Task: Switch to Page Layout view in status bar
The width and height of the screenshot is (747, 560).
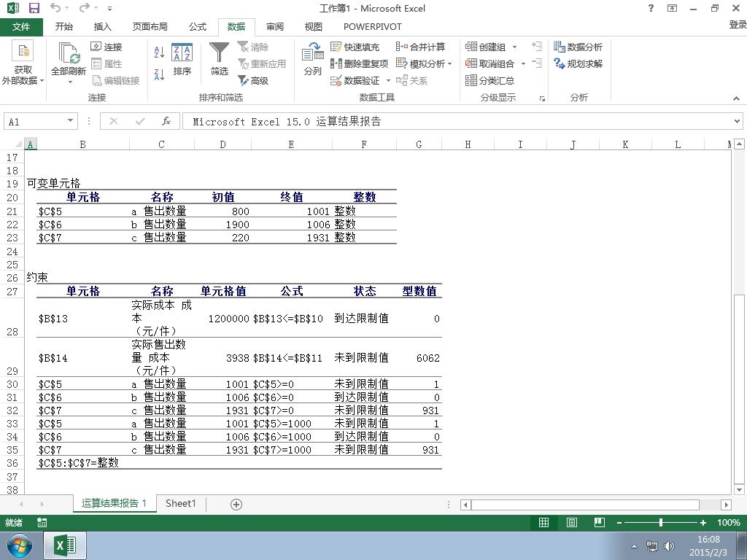Action: click(572, 522)
